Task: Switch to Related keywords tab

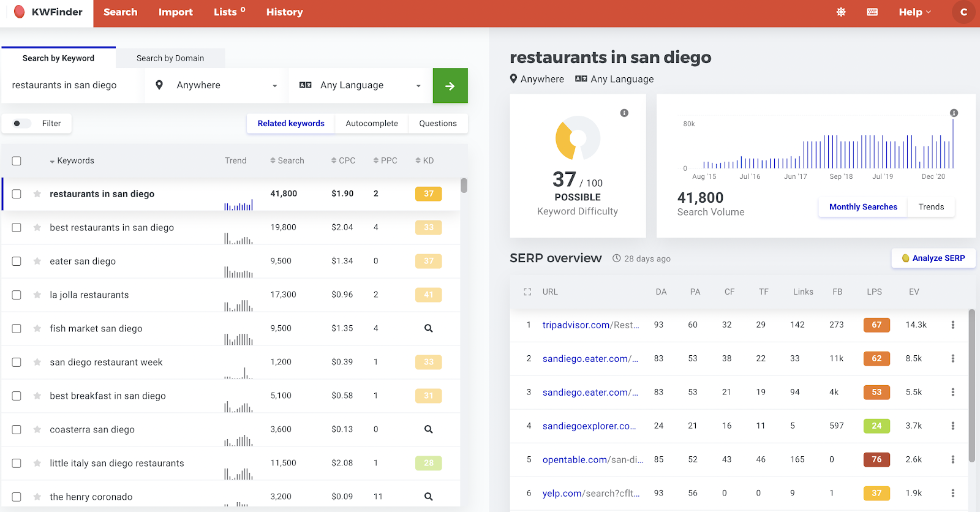Action: pyautogui.click(x=291, y=124)
